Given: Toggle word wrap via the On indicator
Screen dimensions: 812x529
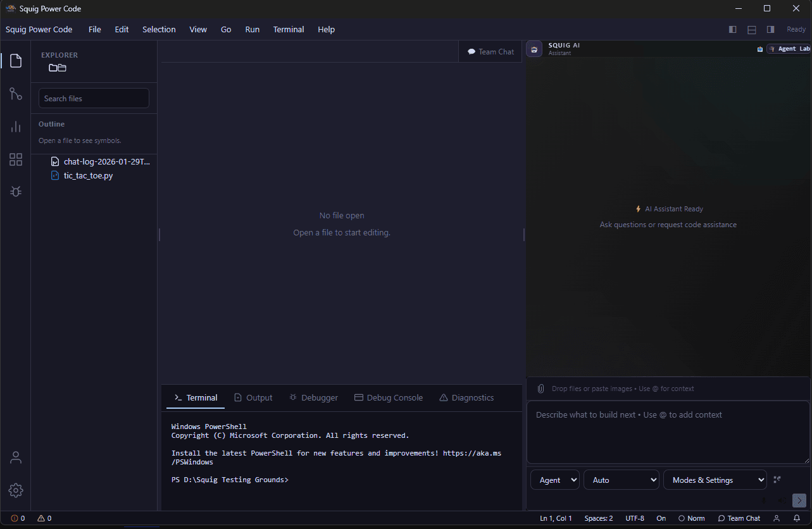Looking at the screenshot, I should (661, 518).
